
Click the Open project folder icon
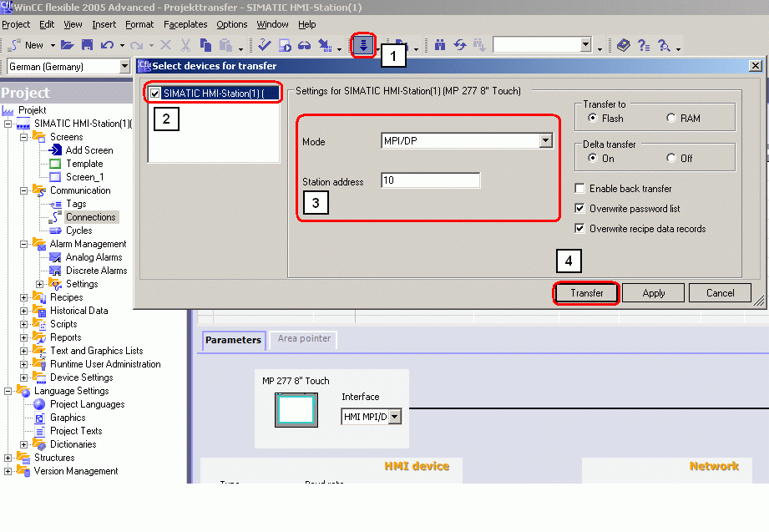pos(68,45)
